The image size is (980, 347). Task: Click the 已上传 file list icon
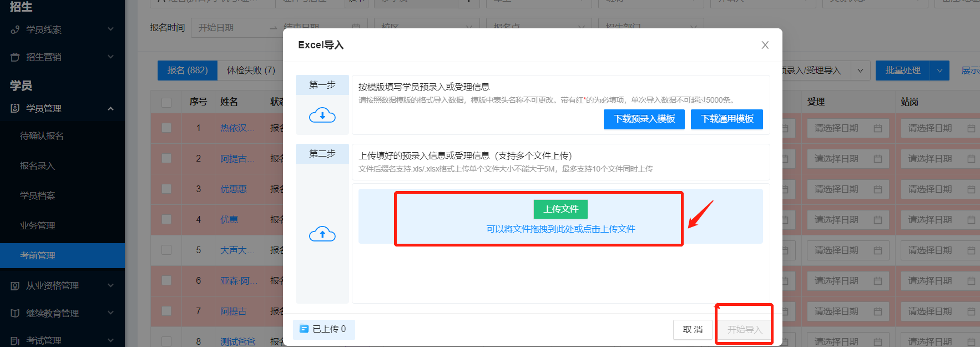(304, 329)
